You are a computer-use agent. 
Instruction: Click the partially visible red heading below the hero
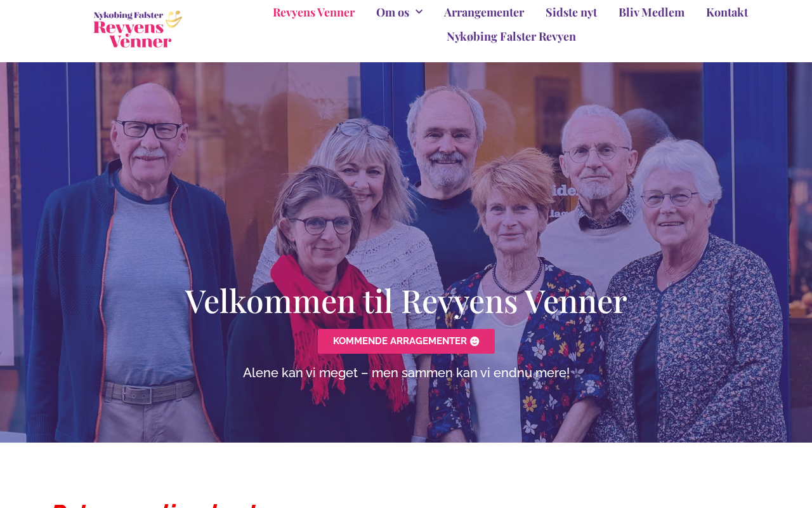pyautogui.click(x=154, y=504)
